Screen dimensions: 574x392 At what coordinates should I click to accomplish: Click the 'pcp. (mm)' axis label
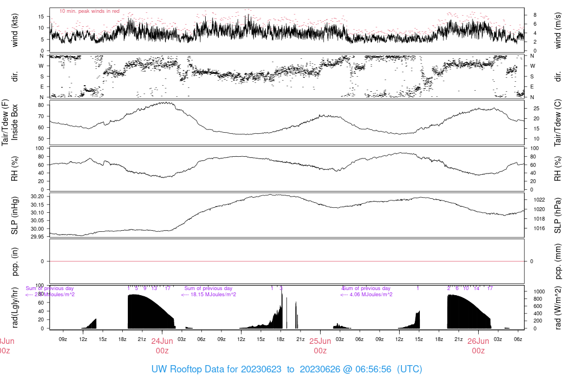558,261
